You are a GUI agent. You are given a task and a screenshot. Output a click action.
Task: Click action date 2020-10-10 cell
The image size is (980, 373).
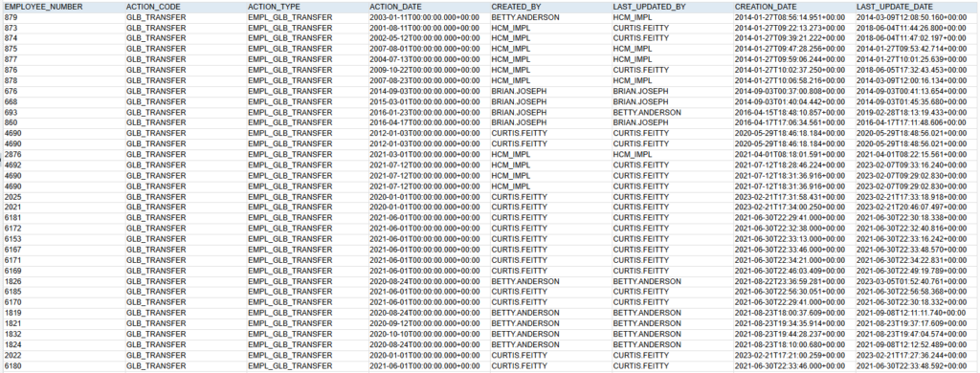428,334
